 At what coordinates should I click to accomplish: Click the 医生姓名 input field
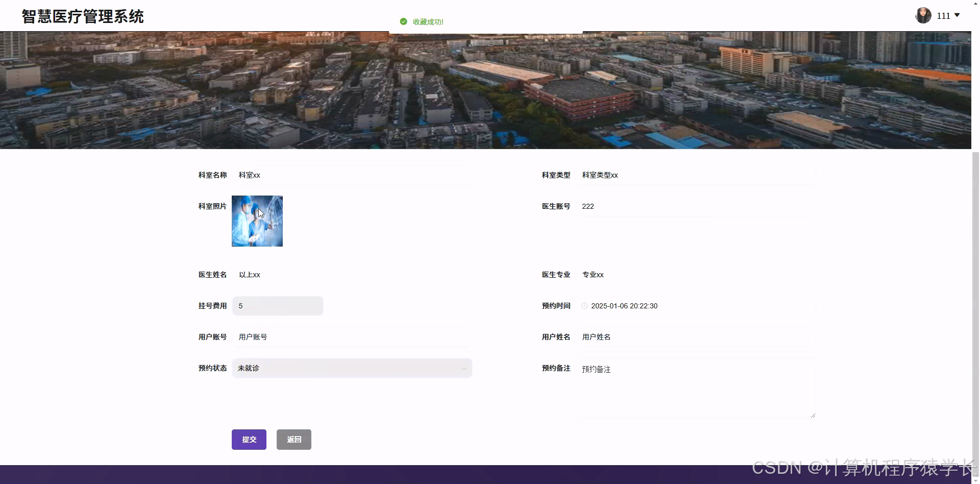click(352, 275)
